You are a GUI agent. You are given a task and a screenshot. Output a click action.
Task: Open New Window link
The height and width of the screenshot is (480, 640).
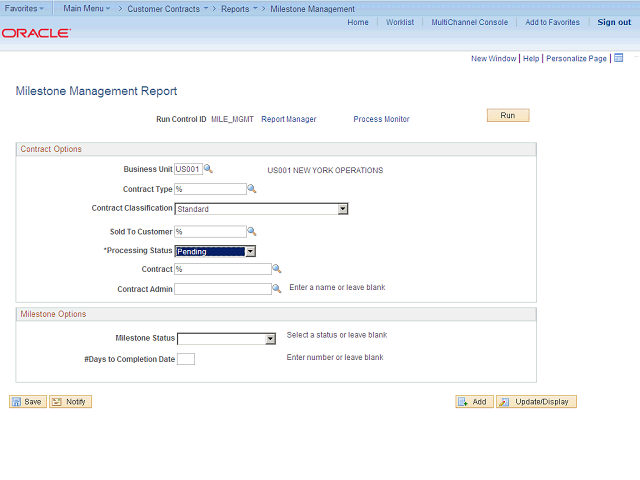click(x=493, y=58)
